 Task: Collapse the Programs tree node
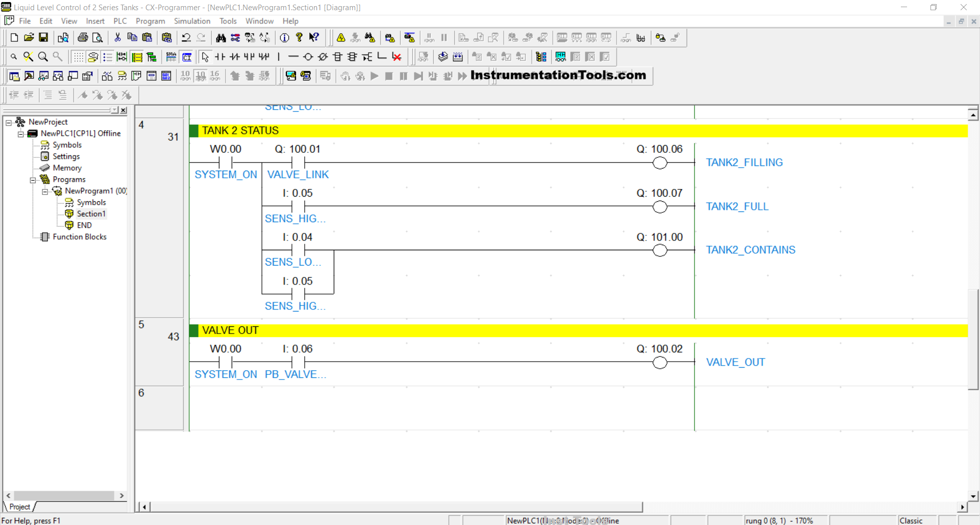coord(33,180)
